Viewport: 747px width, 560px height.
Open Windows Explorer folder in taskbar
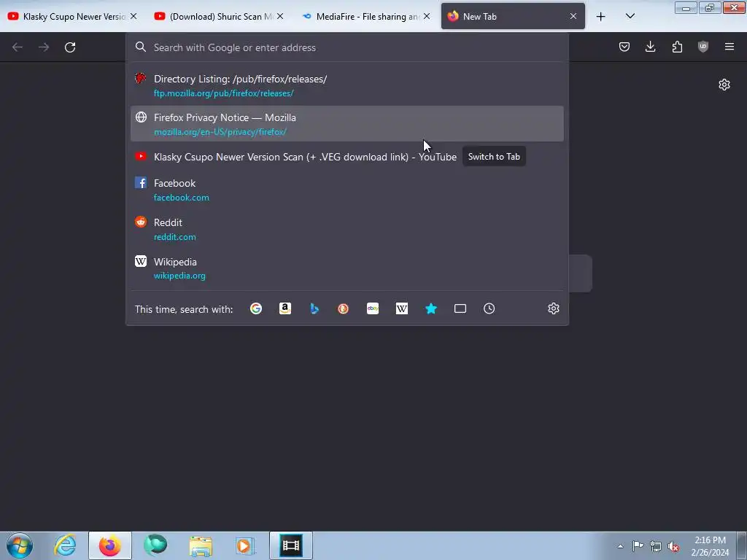201,545
